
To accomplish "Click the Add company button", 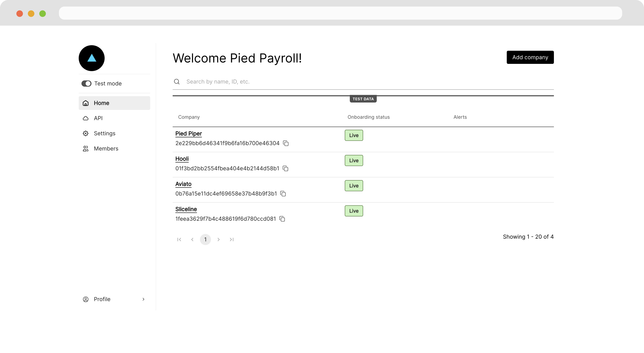I will [530, 57].
